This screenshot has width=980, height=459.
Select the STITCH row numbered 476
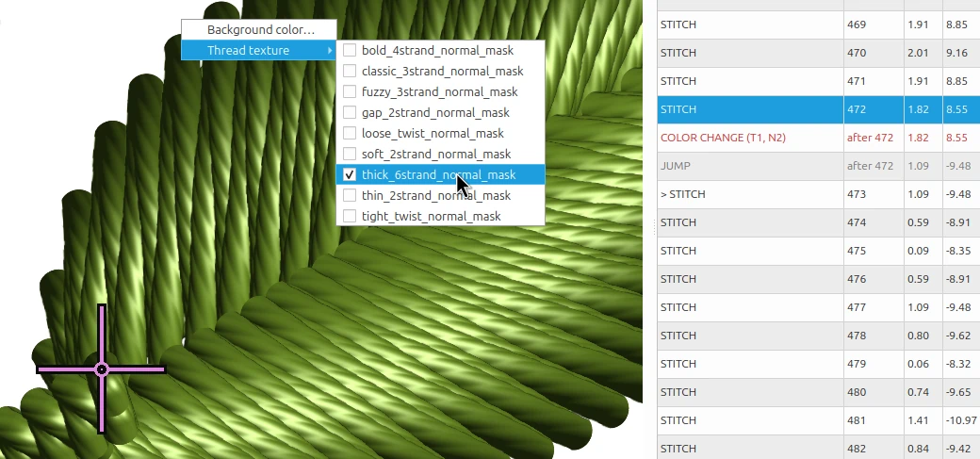point(818,279)
